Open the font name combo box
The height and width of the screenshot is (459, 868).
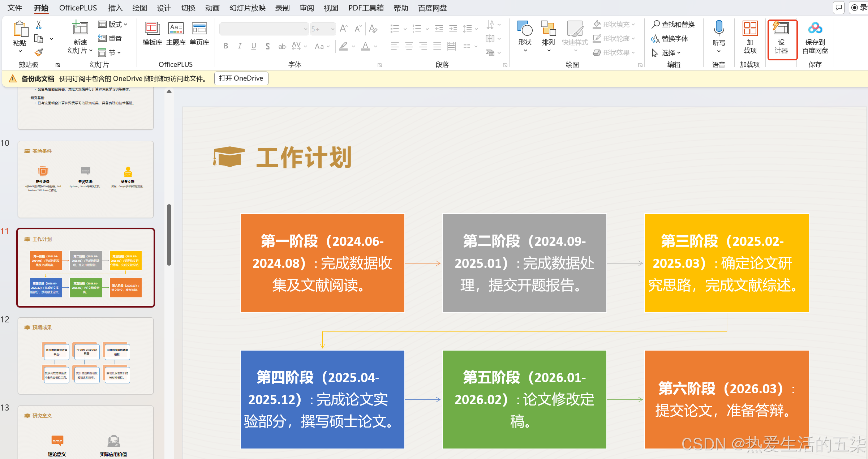(264, 29)
